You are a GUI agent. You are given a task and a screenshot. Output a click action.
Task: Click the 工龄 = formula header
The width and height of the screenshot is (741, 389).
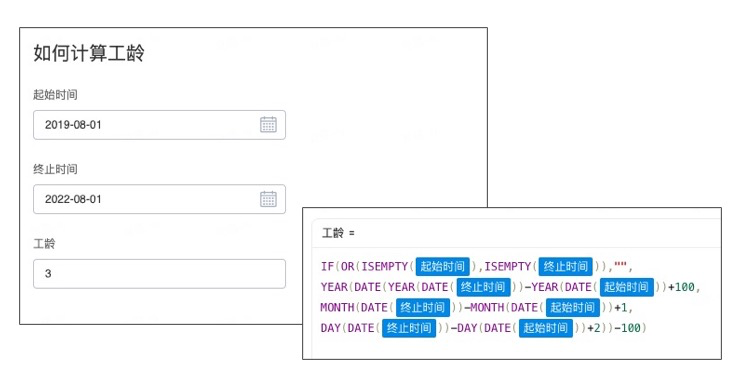tap(338, 233)
